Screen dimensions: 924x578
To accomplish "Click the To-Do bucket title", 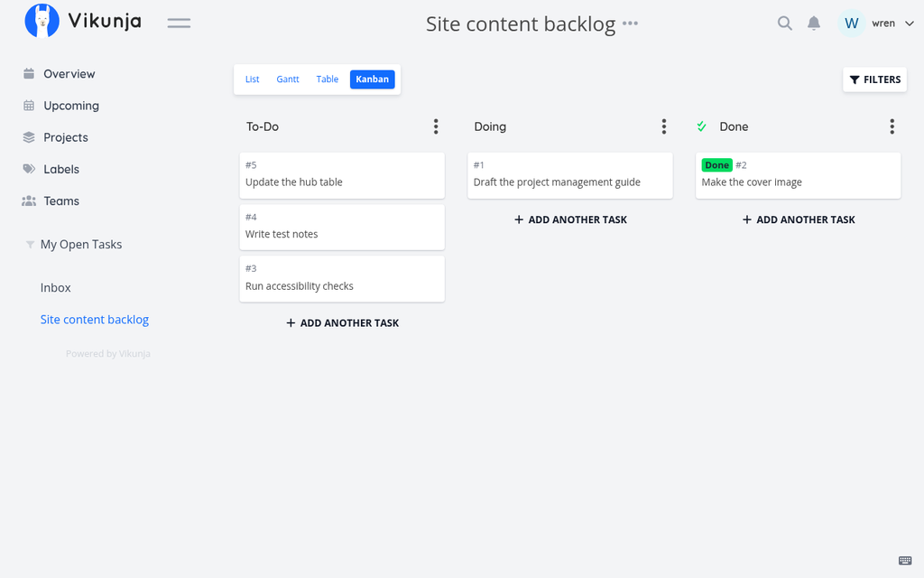I will (263, 126).
